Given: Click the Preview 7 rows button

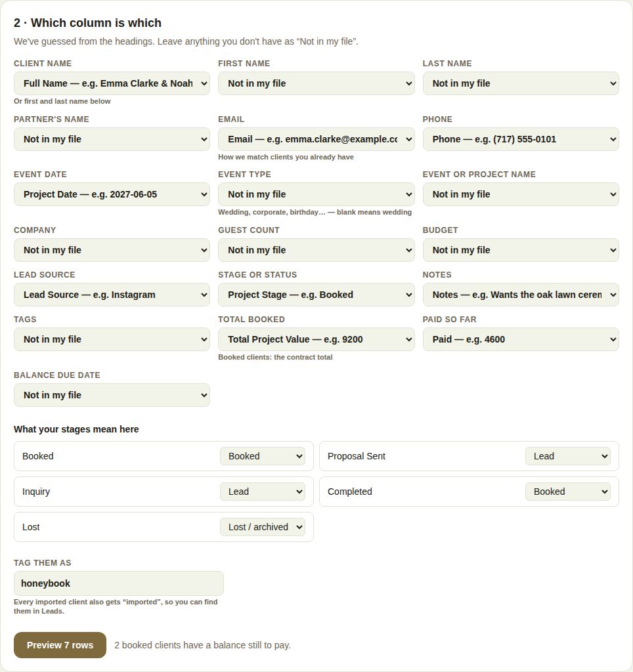Looking at the screenshot, I should (60, 645).
